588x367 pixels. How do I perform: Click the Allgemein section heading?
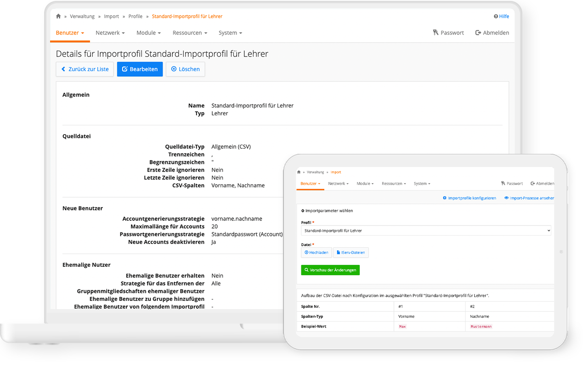coord(76,95)
